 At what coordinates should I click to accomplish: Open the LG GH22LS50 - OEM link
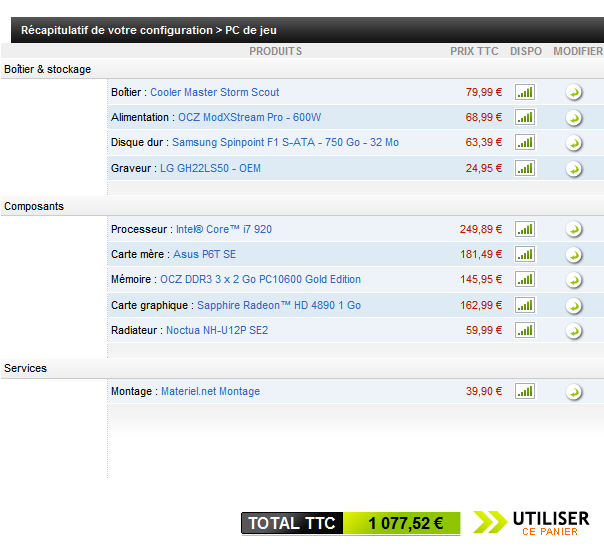(210, 168)
